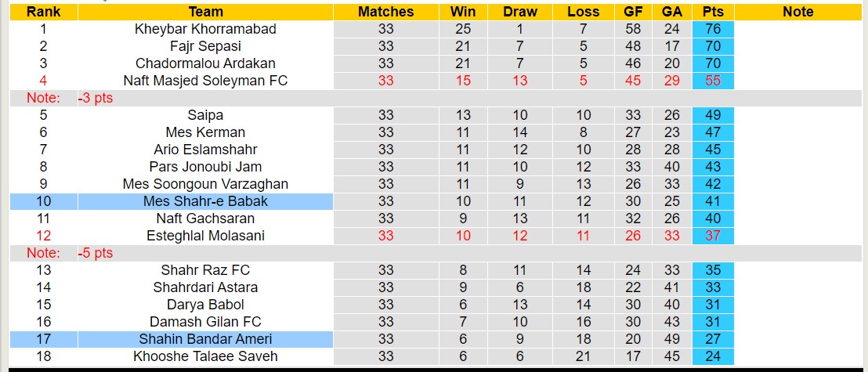868x372 pixels.
Task: Click the Matches column header
Action: 385,12
